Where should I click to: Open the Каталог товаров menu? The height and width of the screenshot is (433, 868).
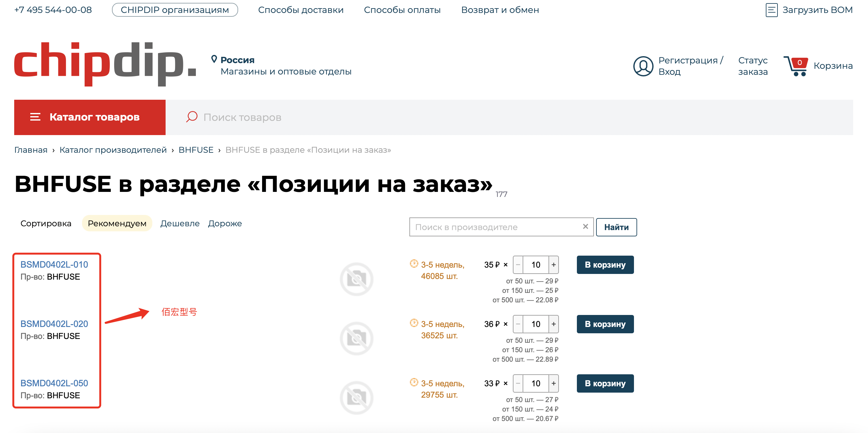[90, 117]
